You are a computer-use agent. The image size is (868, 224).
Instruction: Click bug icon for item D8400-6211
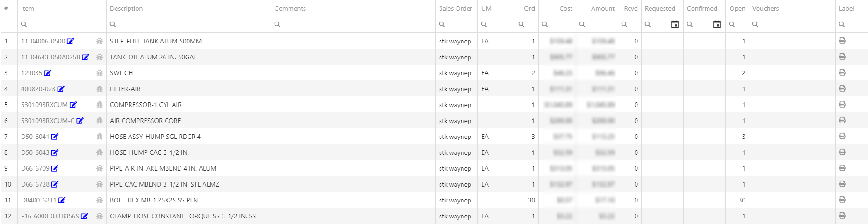tap(100, 200)
